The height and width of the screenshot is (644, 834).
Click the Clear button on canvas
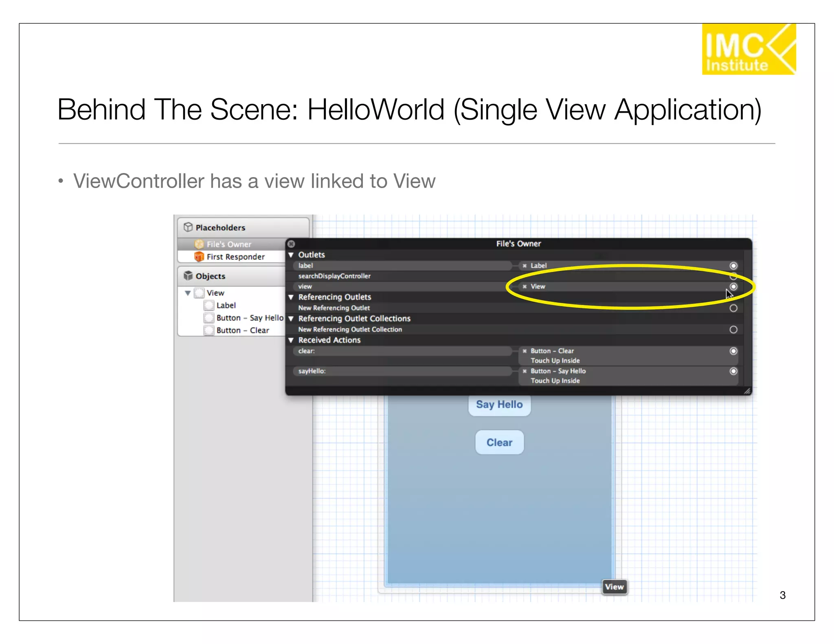coord(499,442)
